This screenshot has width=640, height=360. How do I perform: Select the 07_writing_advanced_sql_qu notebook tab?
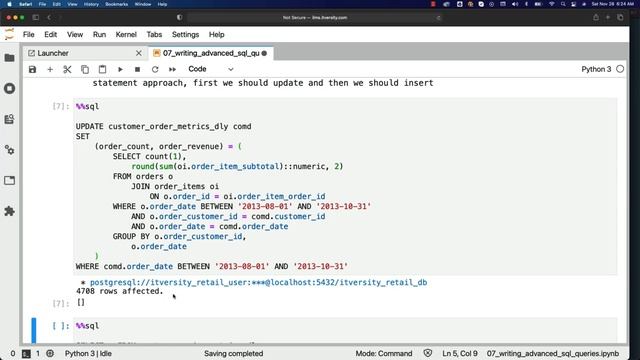coord(211,53)
